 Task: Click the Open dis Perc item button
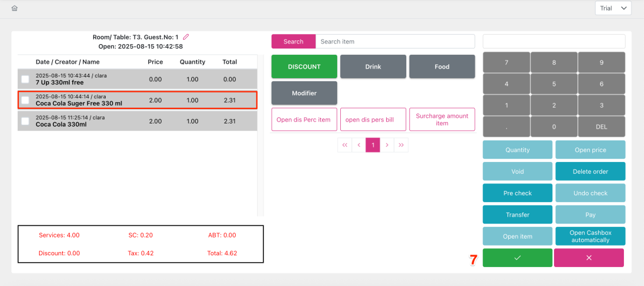(x=304, y=120)
